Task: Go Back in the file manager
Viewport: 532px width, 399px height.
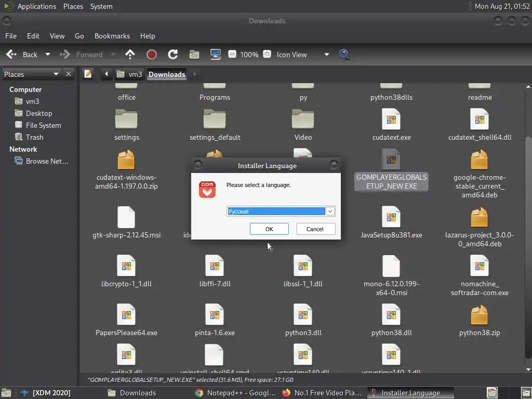Action: tap(22, 55)
